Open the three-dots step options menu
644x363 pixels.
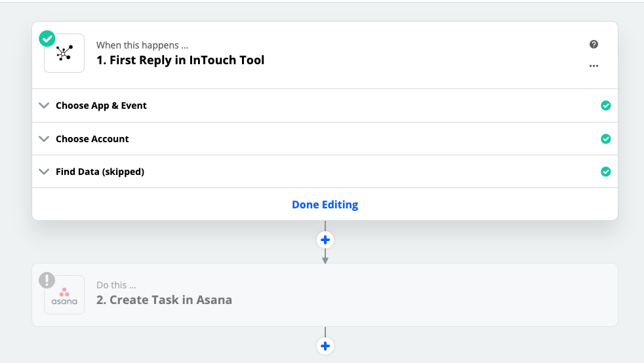594,66
